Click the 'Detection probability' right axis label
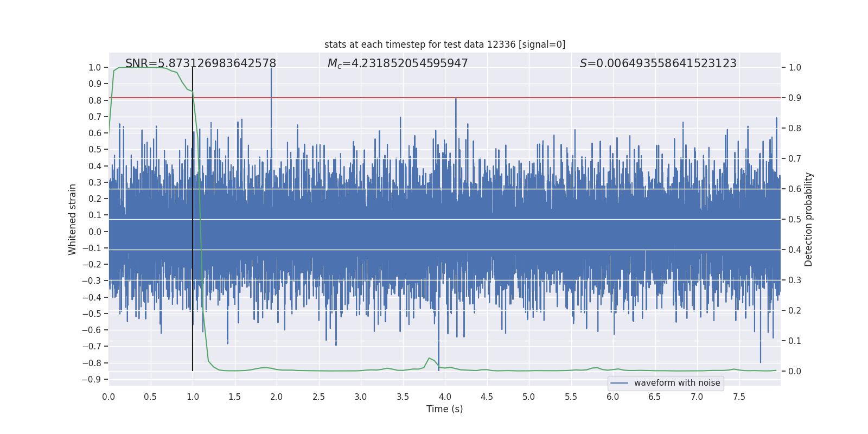868x434 pixels. click(808, 219)
